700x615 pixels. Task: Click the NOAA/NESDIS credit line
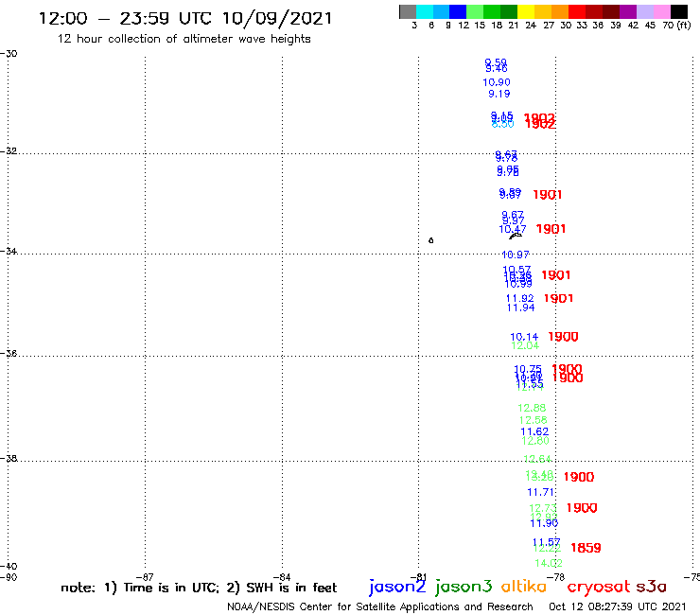coord(380,606)
